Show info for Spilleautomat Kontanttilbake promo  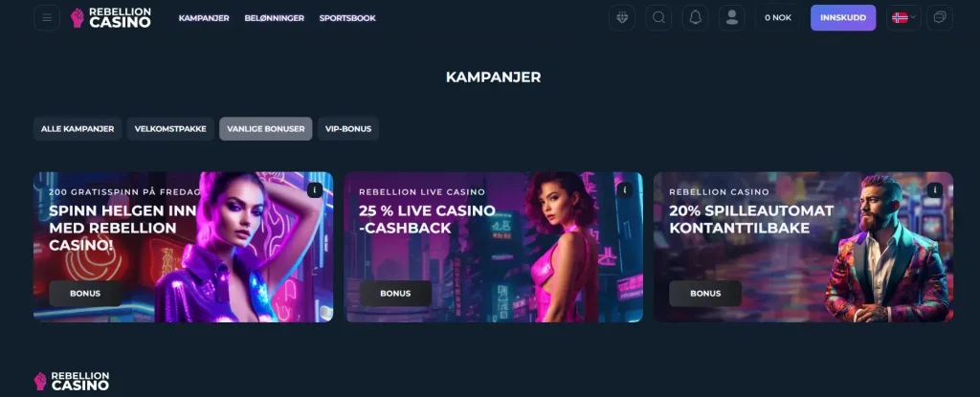click(935, 190)
